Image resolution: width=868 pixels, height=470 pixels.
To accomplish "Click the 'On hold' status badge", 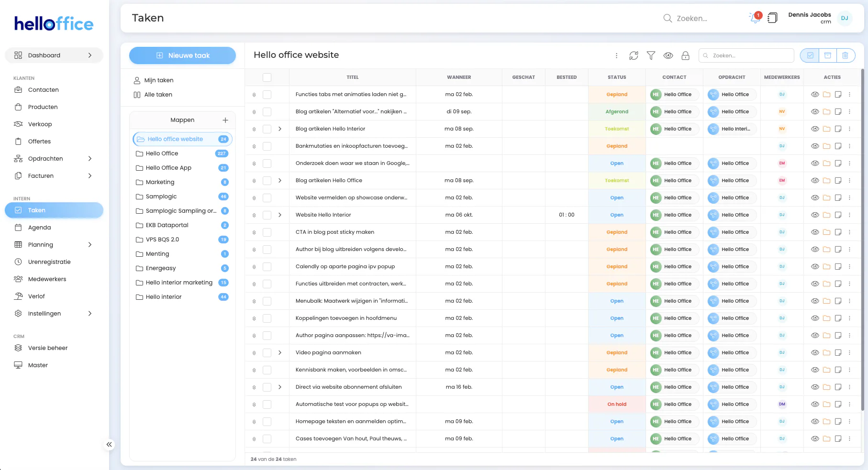I will (x=617, y=404).
